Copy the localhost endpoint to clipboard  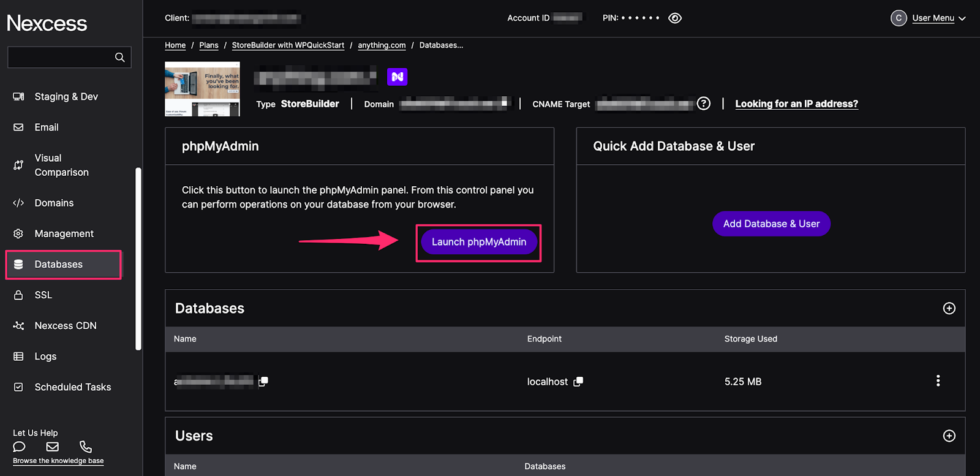[x=578, y=382]
